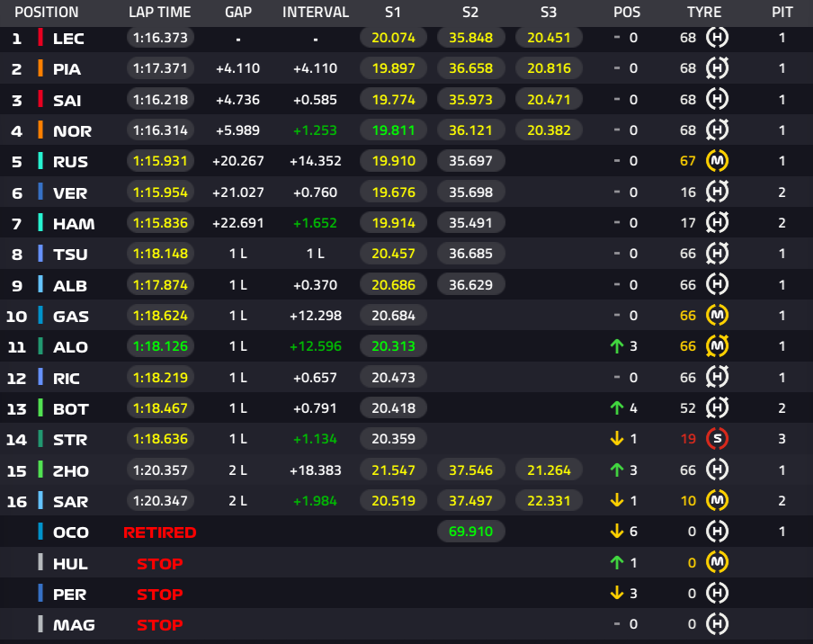Click the TYRE column header
This screenshot has width=813, height=644.
[x=704, y=13]
